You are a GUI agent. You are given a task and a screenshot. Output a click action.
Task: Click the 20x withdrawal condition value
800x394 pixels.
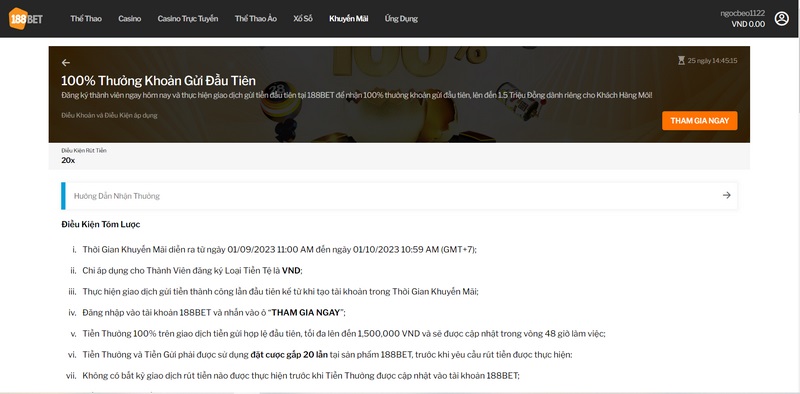[68, 160]
